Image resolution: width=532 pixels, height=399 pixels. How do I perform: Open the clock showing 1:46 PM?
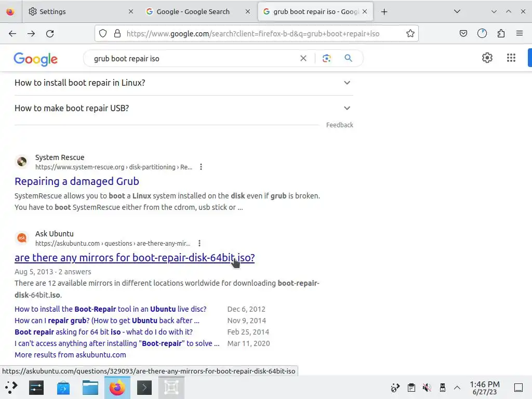point(485,388)
